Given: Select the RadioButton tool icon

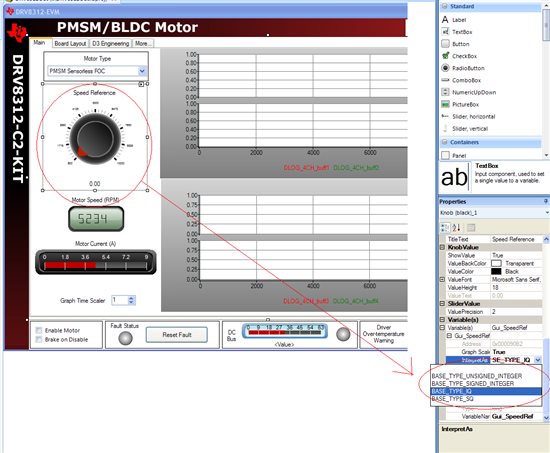Looking at the screenshot, I should pyautogui.click(x=445, y=68).
